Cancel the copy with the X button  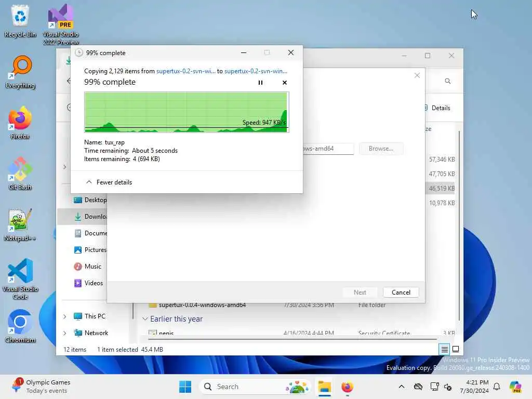[x=285, y=83]
